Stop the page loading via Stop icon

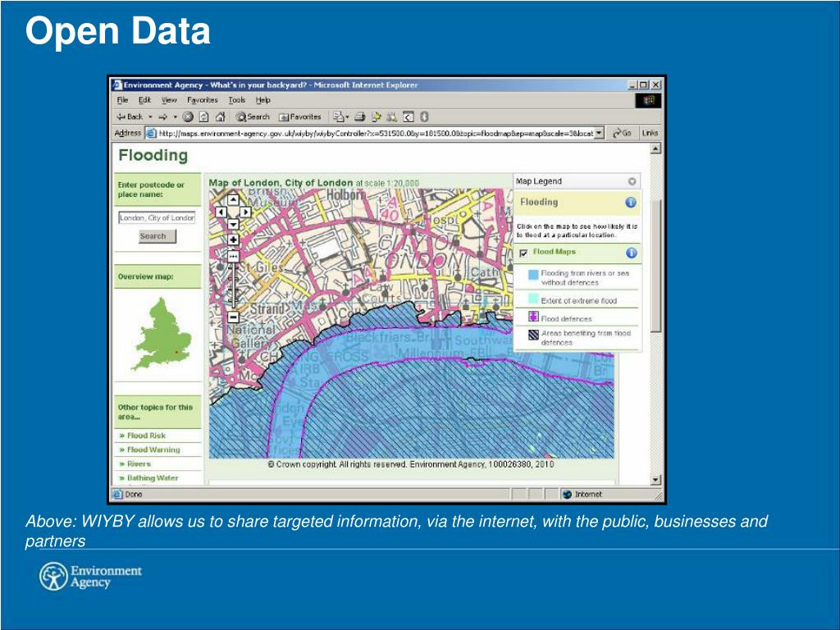click(188, 116)
